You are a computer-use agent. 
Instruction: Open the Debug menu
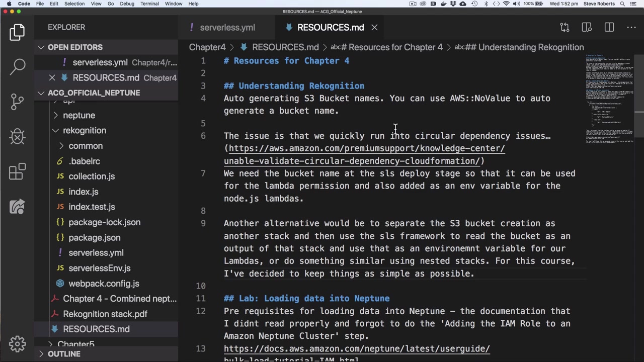point(127,4)
